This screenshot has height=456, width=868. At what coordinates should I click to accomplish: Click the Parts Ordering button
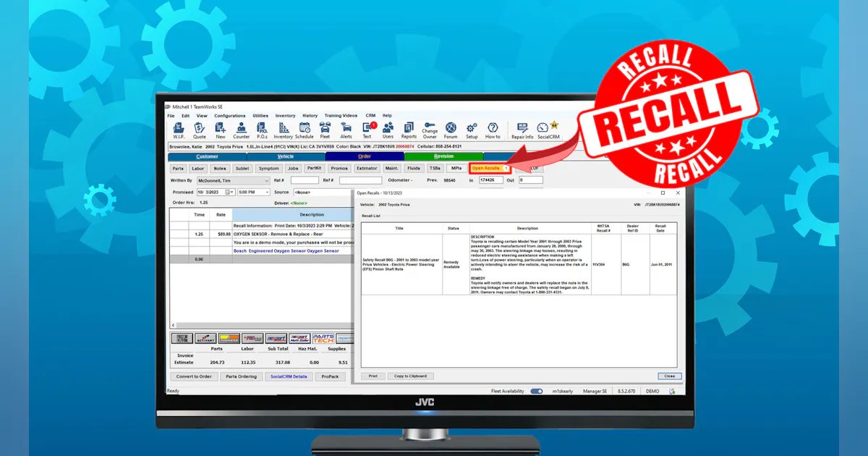coord(240,376)
